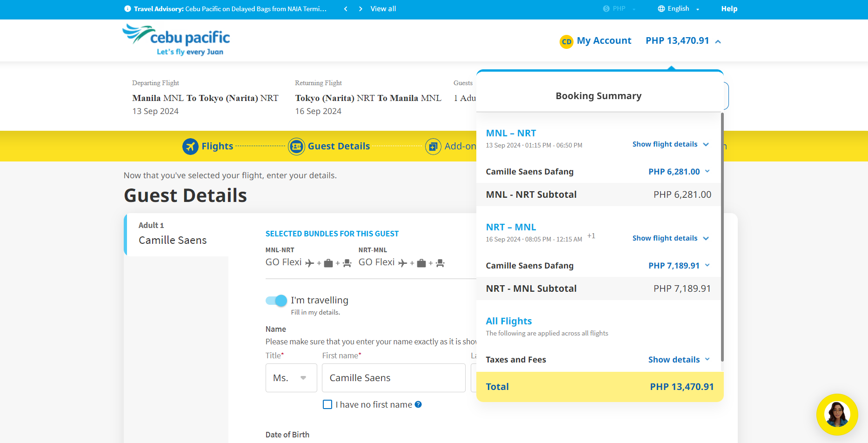Click 'NRT - MNL Subtotal' row label
868x443 pixels.
(x=531, y=289)
